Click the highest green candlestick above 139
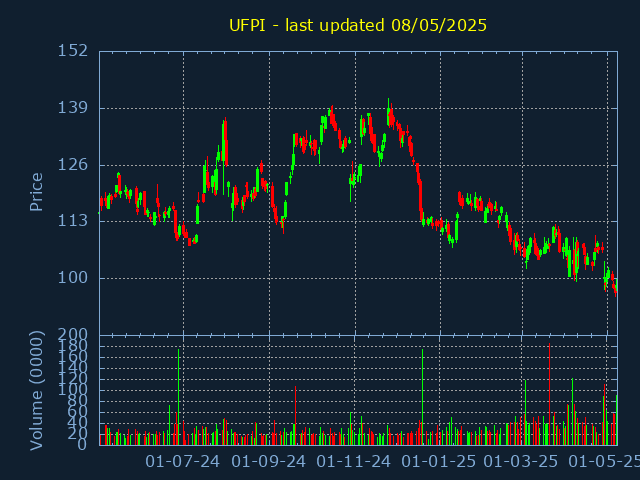 [389, 112]
